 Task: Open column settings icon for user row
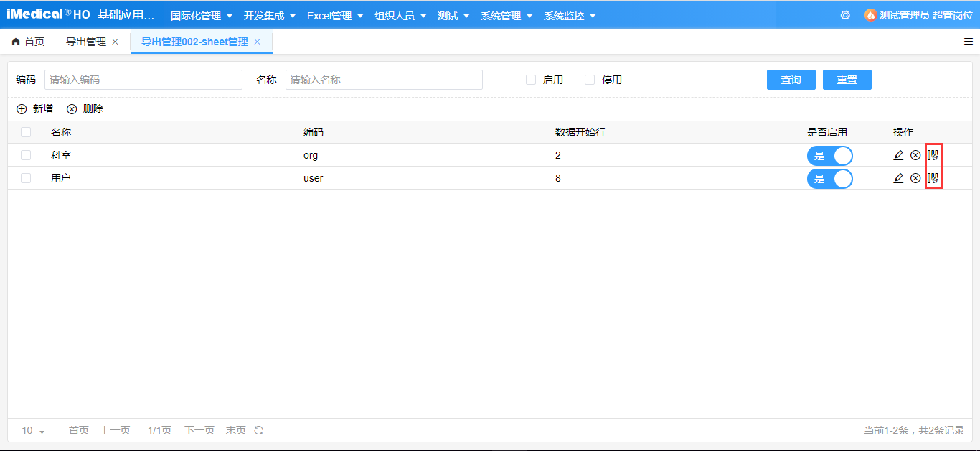[933, 178]
